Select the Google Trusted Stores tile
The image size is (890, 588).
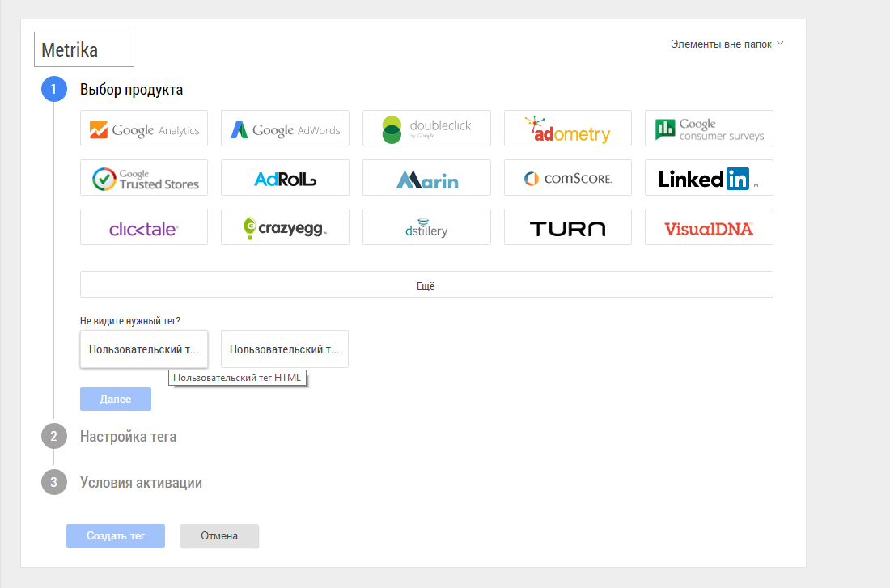(x=143, y=178)
